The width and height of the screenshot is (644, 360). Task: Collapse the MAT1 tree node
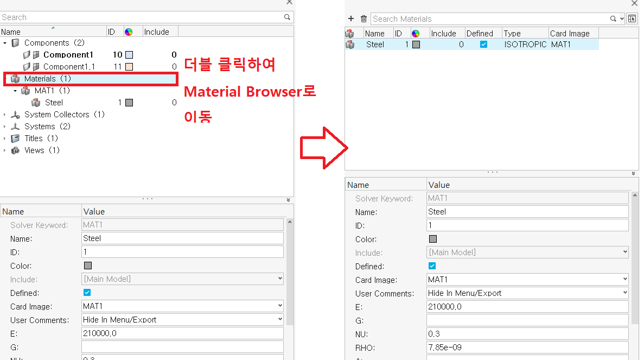(15, 91)
